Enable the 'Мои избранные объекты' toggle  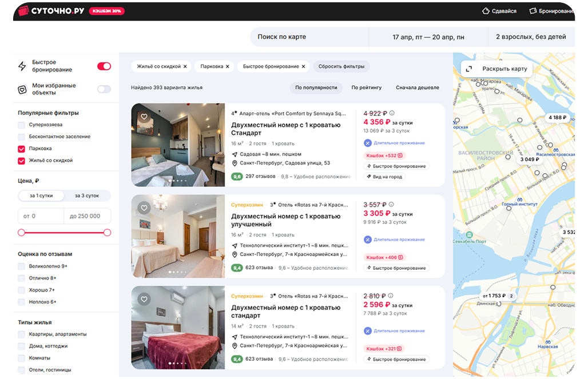pos(104,89)
